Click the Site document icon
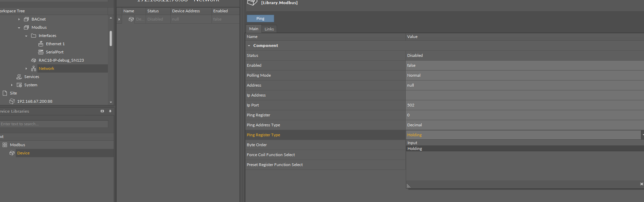644x202 pixels. (5, 93)
